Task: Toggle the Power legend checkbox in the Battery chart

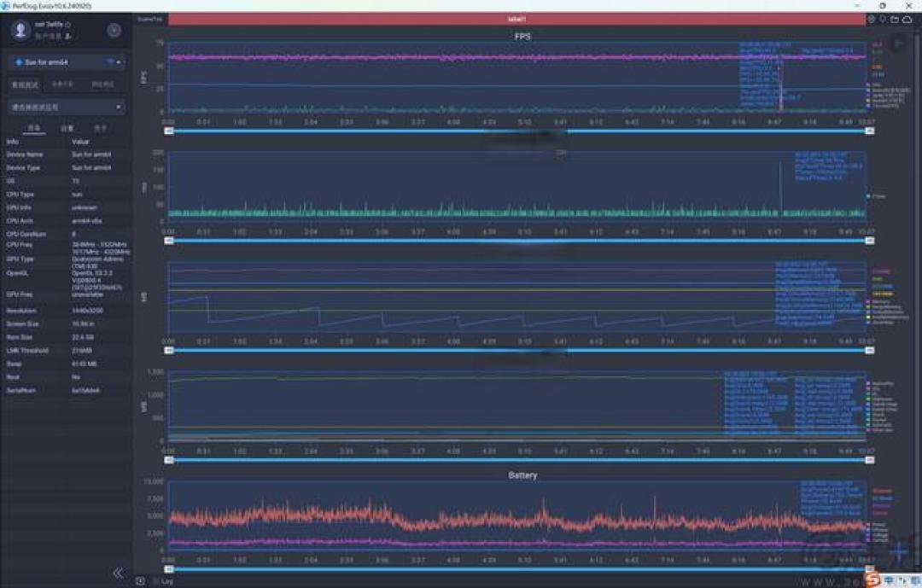Action: point(868,525)
